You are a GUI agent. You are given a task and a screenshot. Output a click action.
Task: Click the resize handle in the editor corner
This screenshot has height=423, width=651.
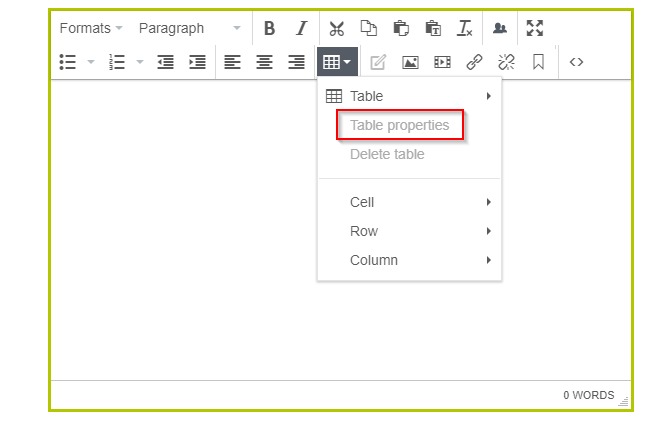(623, 401)
